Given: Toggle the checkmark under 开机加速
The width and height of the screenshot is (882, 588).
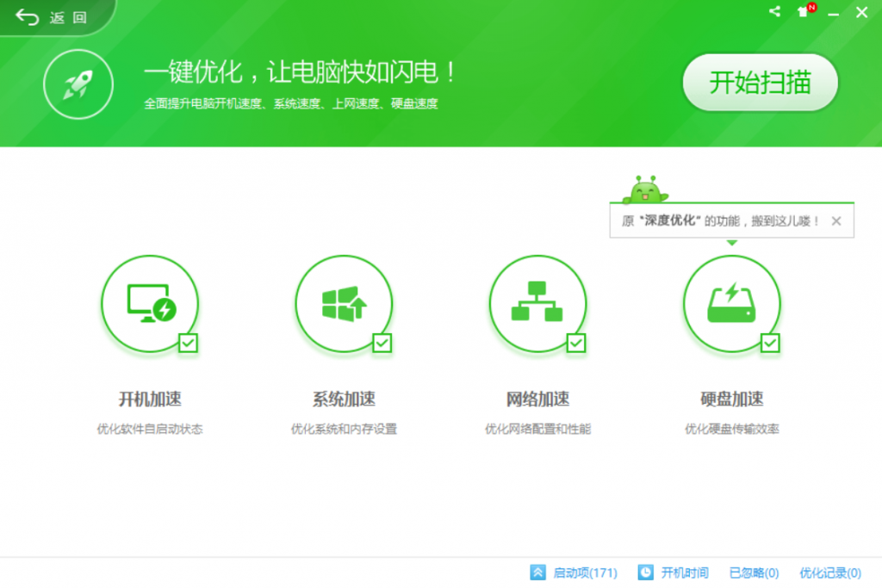Looking at the screenshot, I should point(186,344).
